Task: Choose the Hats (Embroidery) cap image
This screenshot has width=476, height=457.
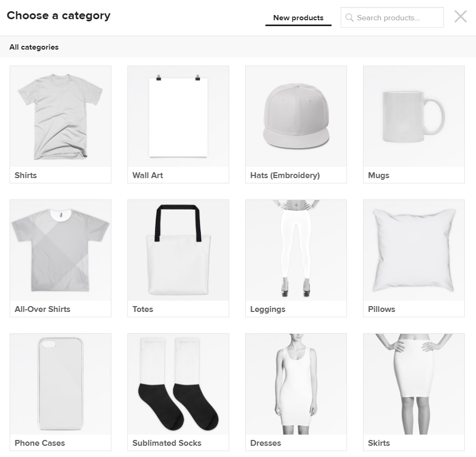Action: pyautogui.click(x=296, y=116)
